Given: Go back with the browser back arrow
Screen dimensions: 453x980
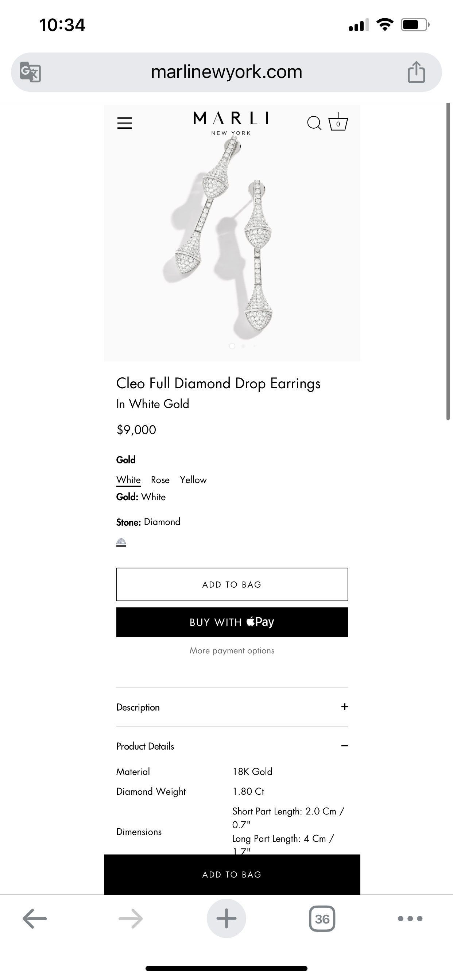Looking at the screenshot, I should [x=35, y=918].
